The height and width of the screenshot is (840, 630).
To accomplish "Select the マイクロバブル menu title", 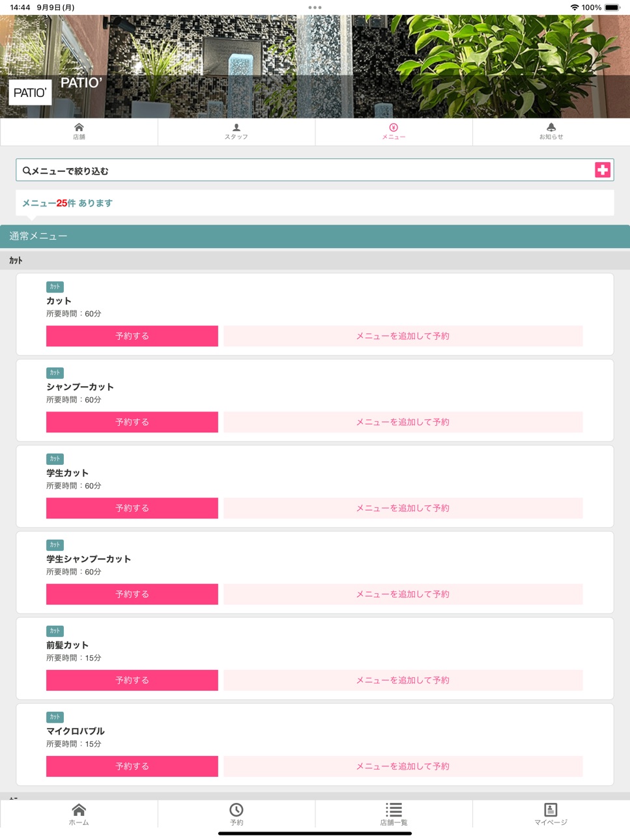I will [x=76, y=731].
